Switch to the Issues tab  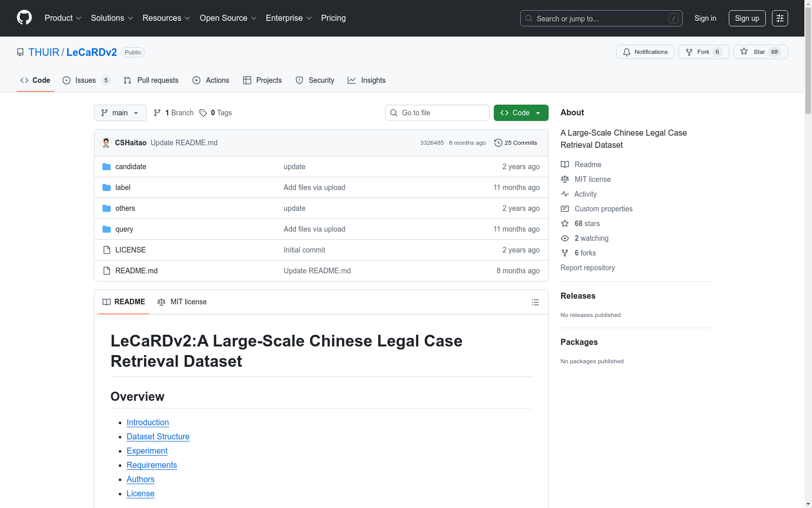86,80
